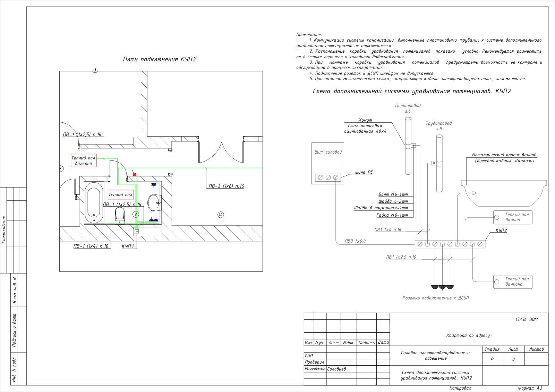Image resolution: width=555 pixels, height=392 pixels.
Task: Click room number 10 circle in the plan
Action: 221,215
